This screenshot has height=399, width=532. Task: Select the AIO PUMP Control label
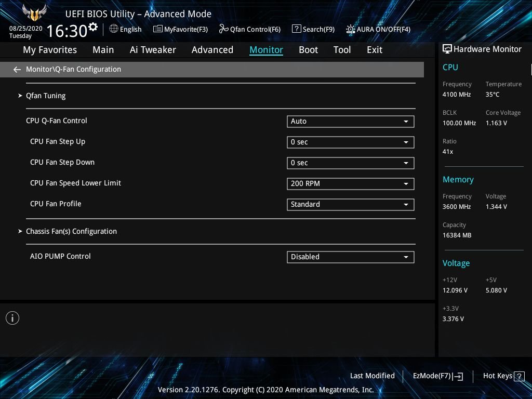tap(60, 256)
